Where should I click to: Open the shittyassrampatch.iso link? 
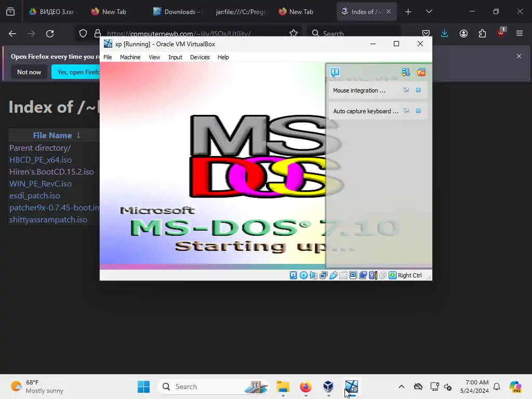tap(48, 220)
